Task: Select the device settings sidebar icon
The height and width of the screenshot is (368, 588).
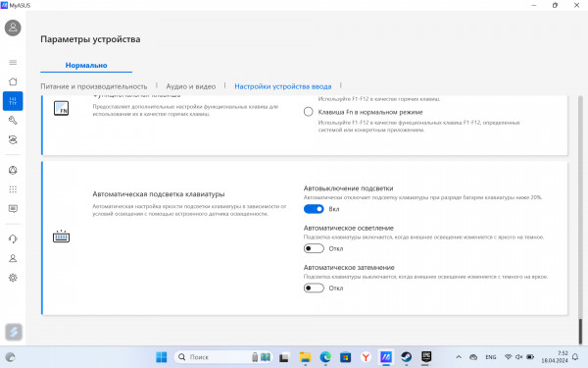Action: pos(13,101)
